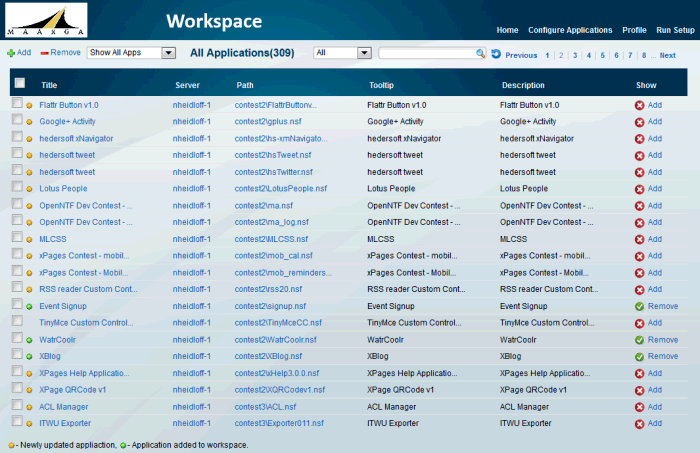Open Configure Applications menu
This screenshot has height=453, width=700.
point(570,30)
